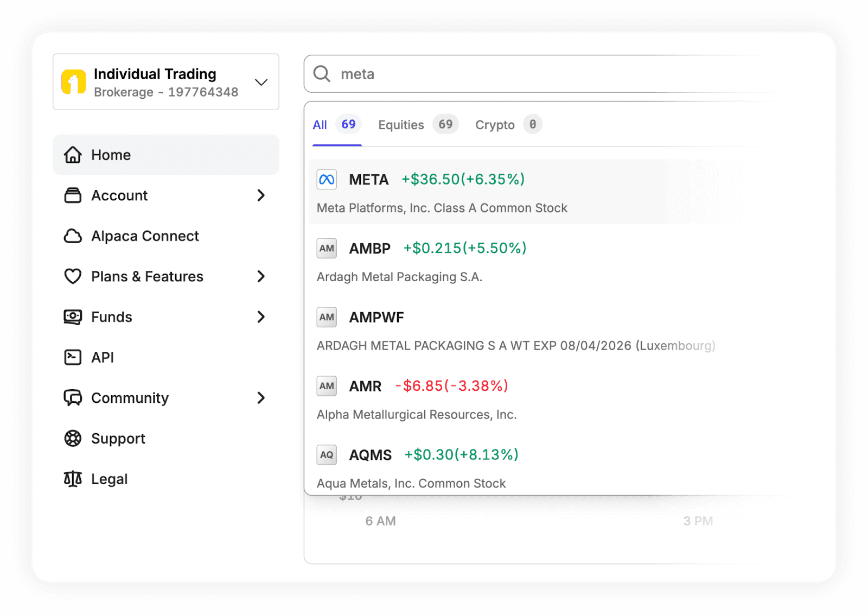
Task: Click the AMPWF ticker badge icon
Action: click(327, 317)
